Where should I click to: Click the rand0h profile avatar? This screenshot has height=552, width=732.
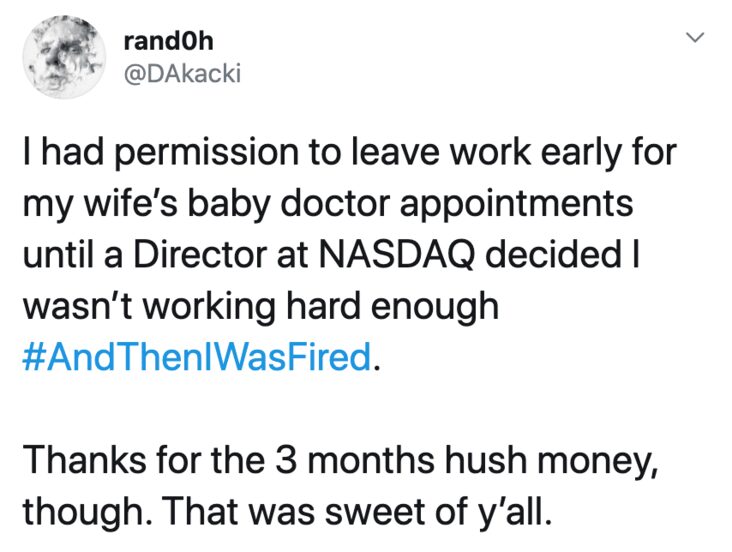(64, 57)
